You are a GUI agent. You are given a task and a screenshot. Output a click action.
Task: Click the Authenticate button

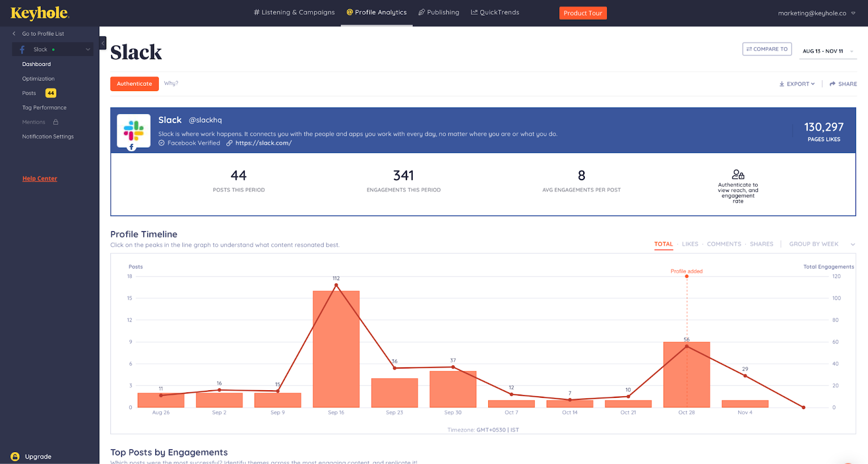(x=135, y=84)
